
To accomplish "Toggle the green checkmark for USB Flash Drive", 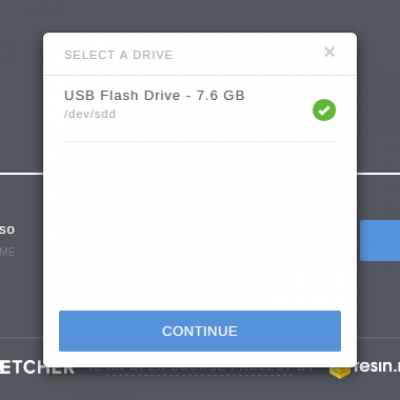I will pyautogui.click(x=324, y=110).
